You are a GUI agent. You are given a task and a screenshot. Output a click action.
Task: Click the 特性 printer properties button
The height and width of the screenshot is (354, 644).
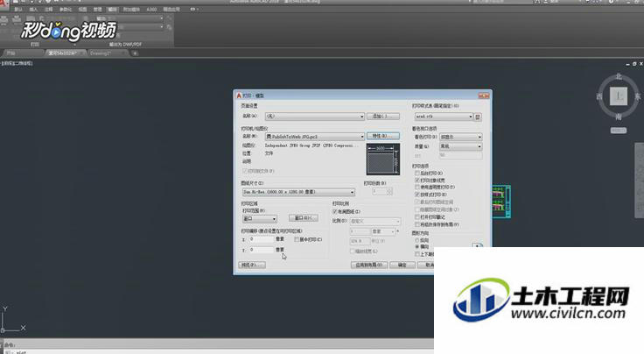[382, 136]
